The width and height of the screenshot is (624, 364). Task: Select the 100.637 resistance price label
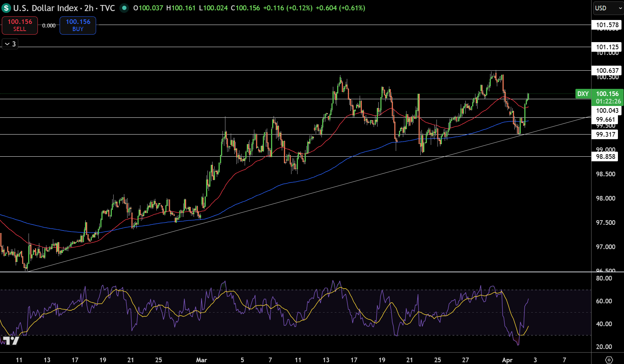coord(607,71)
